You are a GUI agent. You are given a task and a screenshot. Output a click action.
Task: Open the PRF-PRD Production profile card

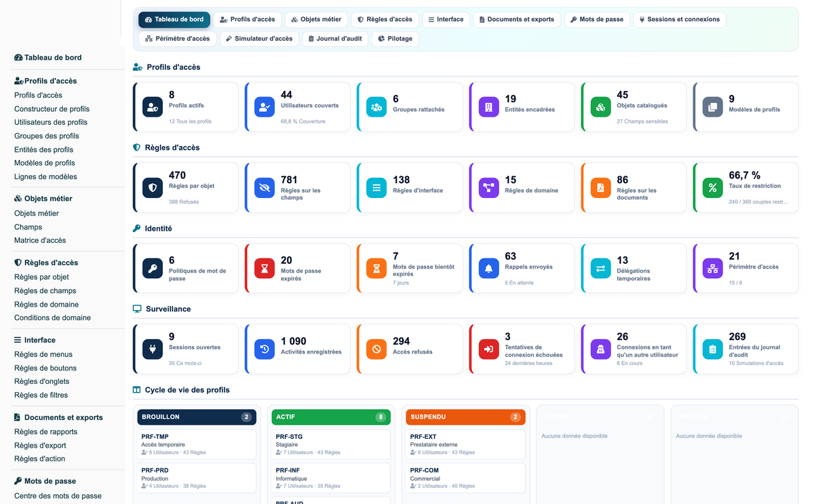coord(197,478)
